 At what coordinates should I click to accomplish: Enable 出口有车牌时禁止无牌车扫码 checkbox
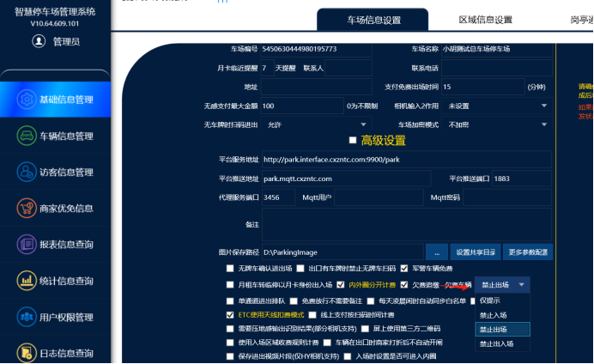[x=300, y=269]
